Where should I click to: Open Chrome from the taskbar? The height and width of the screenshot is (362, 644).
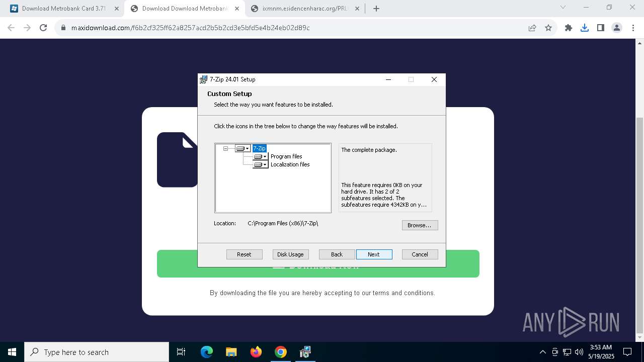click(x=281, y=352)
